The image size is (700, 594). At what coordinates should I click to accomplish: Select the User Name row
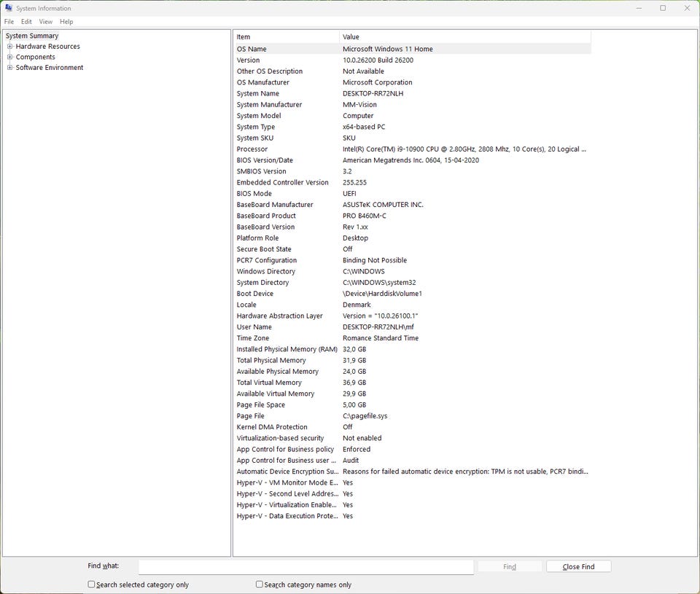(412, 327)
